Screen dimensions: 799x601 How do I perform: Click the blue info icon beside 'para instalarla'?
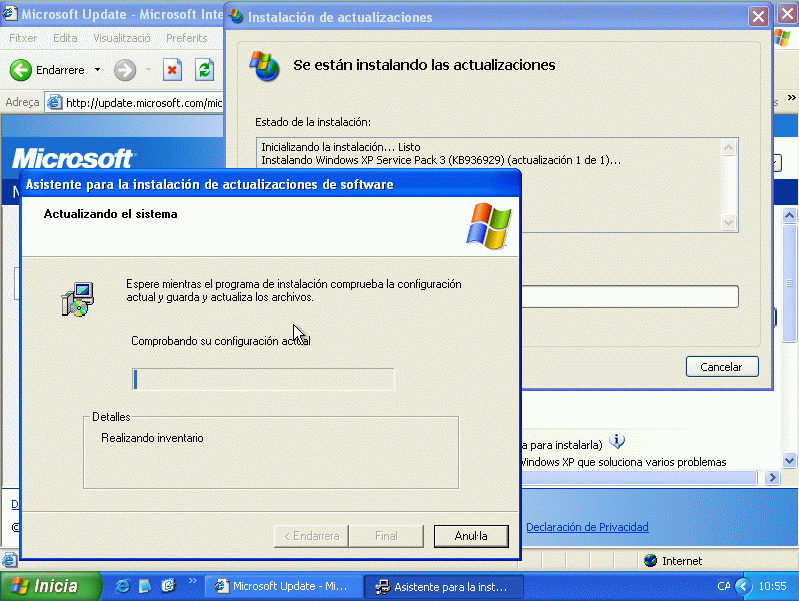[x=617, y=441]
